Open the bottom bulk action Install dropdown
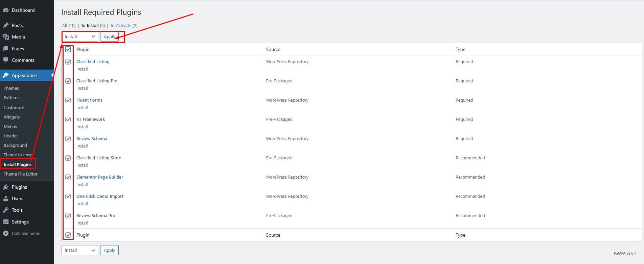 click(x=80, y=250)
